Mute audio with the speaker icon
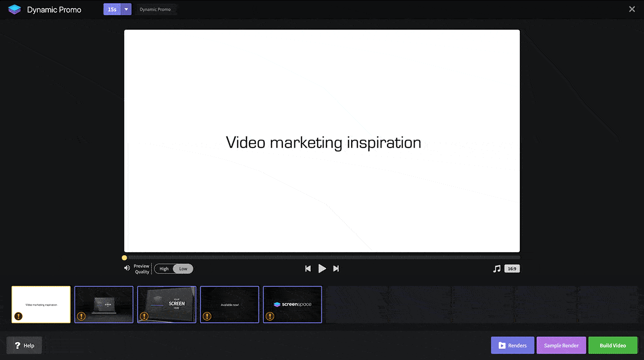Image resolution: width=644 pixels, height=360 pixels. coord(127,268)
